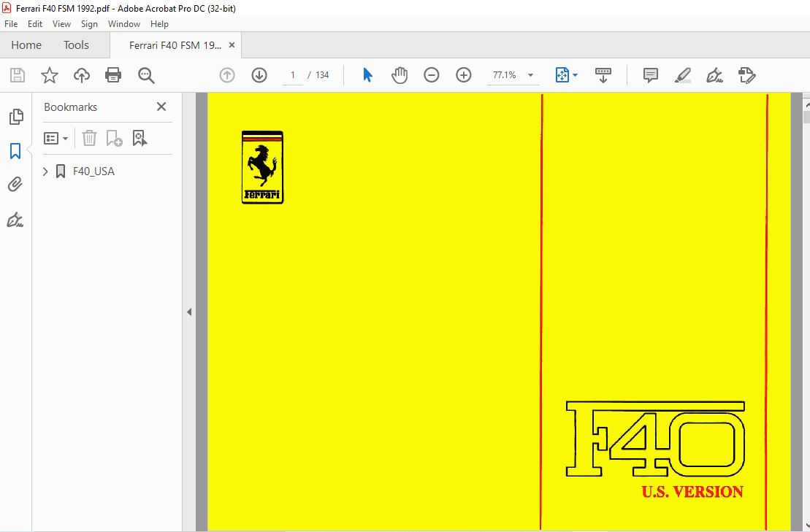Viewport: 810px width, 532px height.
Task: Select the Highlight text tool
Action: pos(683,75)
